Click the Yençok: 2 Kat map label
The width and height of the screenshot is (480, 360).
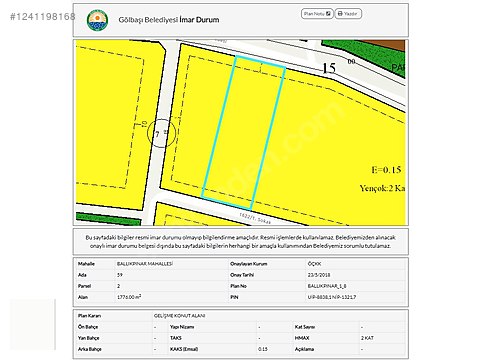[x=382, y=188]
